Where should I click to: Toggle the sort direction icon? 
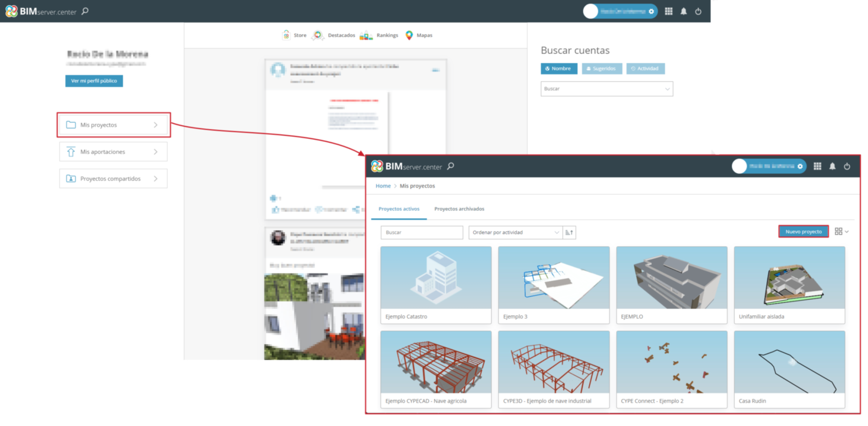[569, 232]
